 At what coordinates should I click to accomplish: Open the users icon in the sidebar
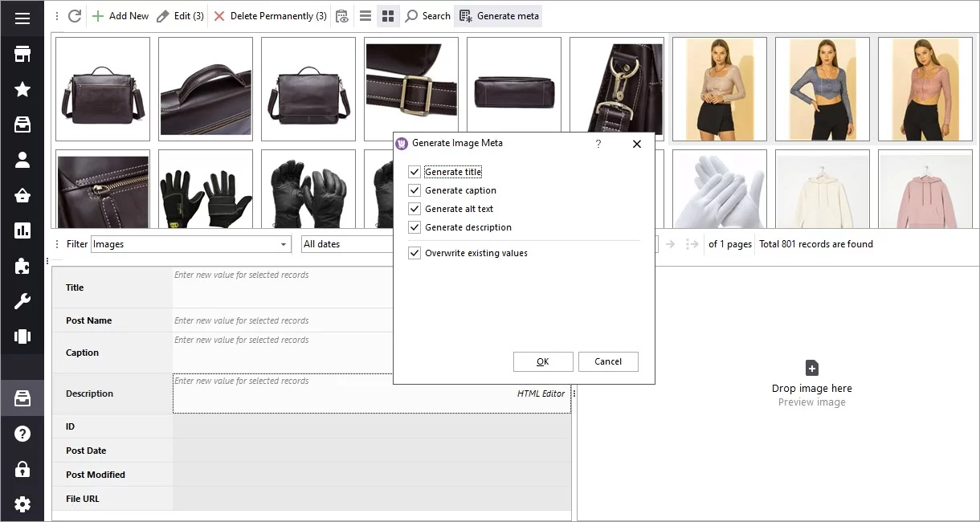point(22,160)
